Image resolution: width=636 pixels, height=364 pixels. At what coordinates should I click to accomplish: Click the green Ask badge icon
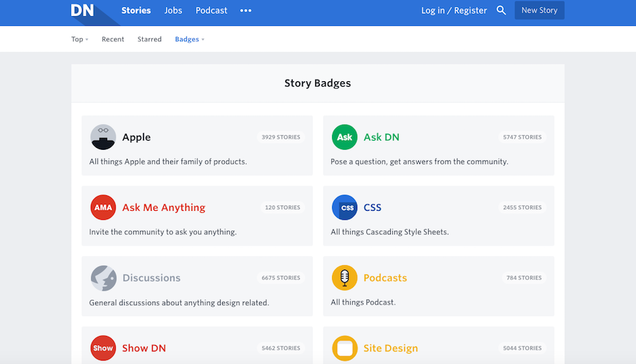point(345,137)
